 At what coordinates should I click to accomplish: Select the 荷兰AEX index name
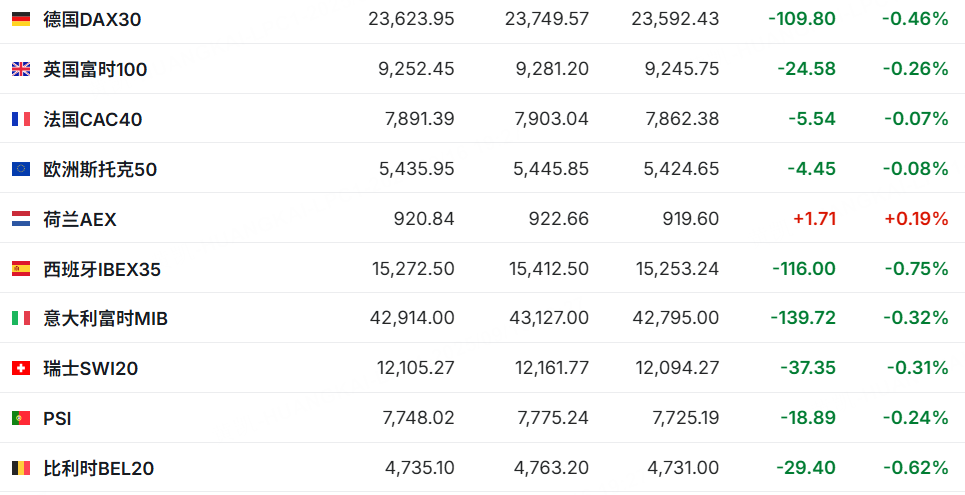point(80,219)
